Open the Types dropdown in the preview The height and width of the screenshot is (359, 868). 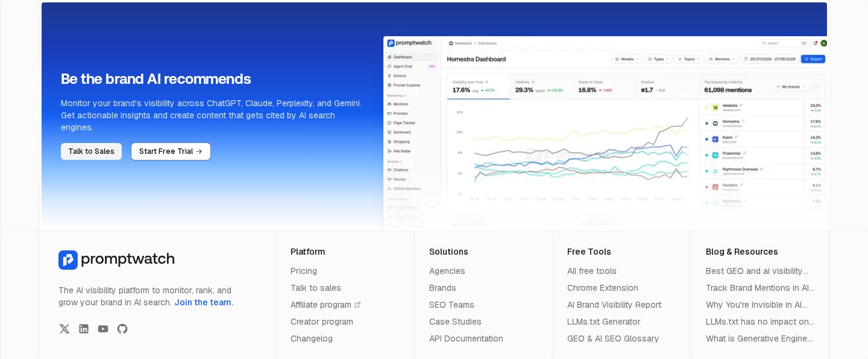658,59
